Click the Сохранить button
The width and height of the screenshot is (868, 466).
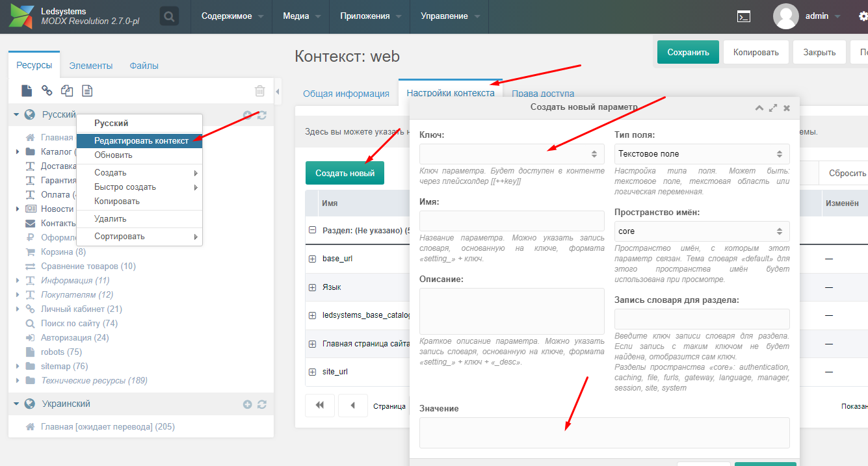tap(688, 53)
